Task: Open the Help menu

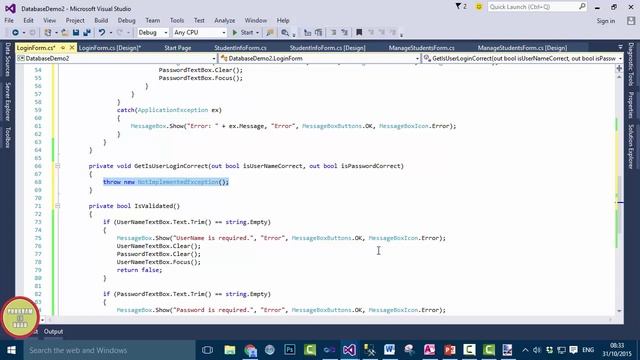Action: pos(283,20)
